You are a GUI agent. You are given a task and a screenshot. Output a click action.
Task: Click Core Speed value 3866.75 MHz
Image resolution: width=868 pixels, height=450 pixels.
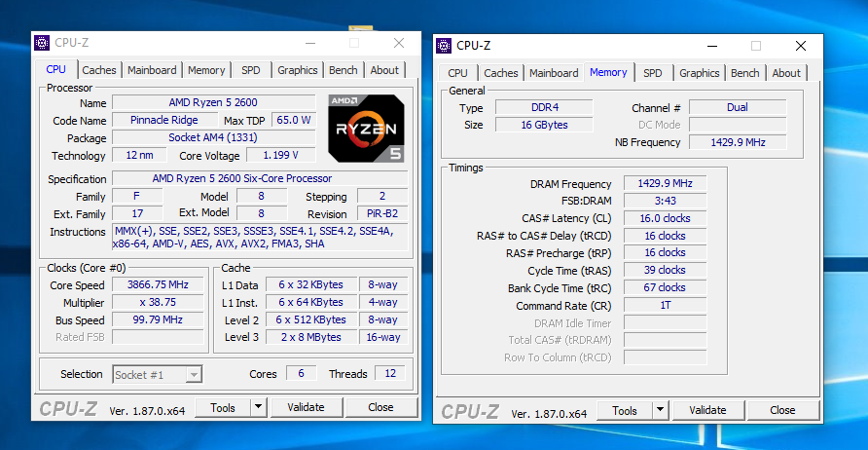[158, 284]
